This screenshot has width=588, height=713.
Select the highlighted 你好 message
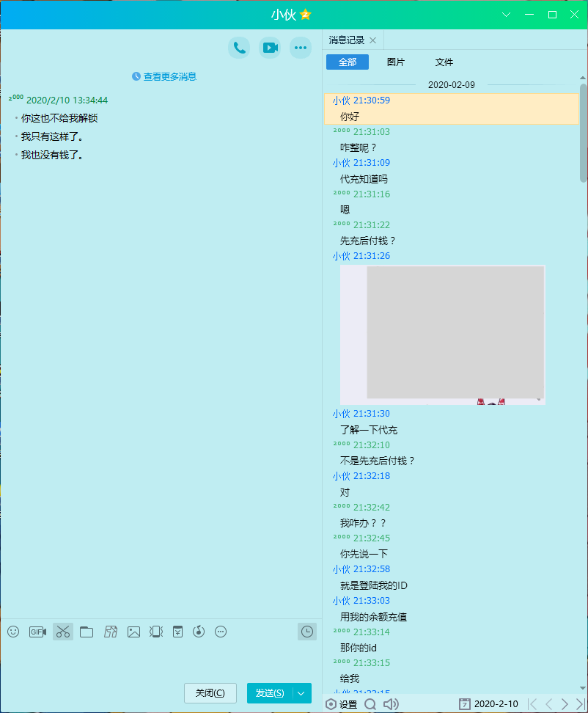point(451,109)
